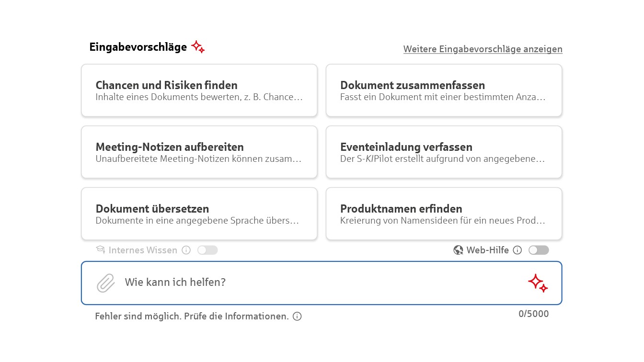Enable the Internes Wissen toggle
Image resolution: width=644 pixels, height=362 pixels.
pos(207,250)
